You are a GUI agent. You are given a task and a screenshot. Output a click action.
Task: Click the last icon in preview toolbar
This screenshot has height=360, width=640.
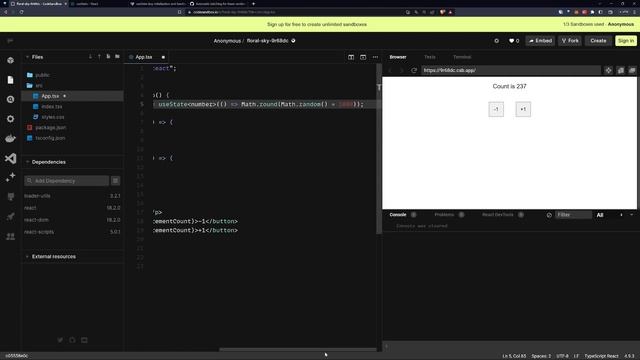(x=632, y=70)
